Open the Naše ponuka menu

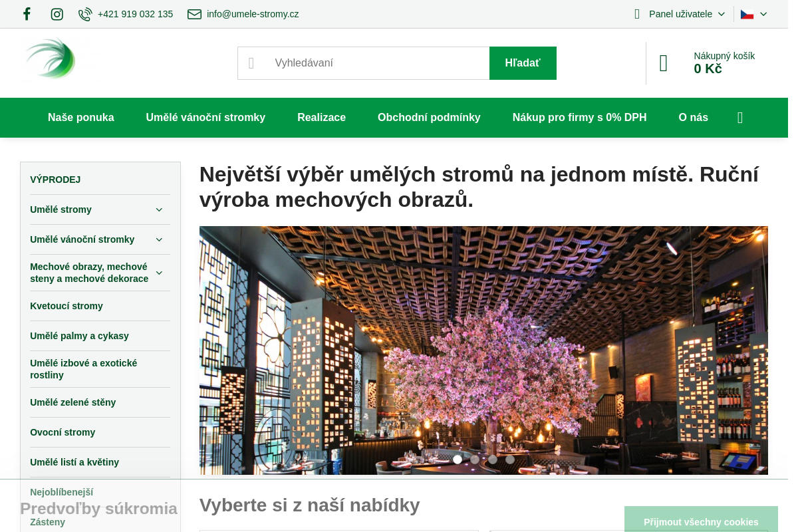(x=81, y=118)
